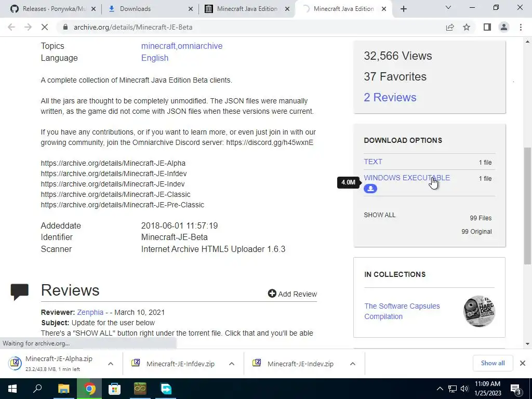
Task: Click the site lock icon
Action: pos(65,27)
